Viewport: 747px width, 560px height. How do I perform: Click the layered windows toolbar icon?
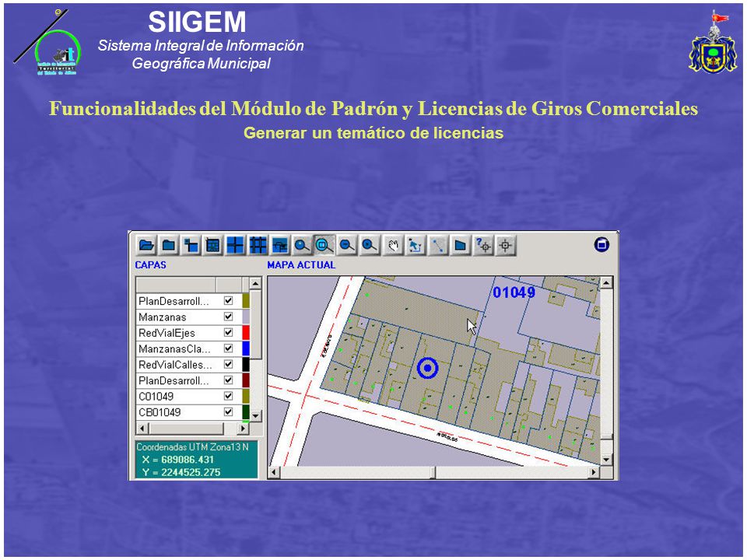point(280,246)
